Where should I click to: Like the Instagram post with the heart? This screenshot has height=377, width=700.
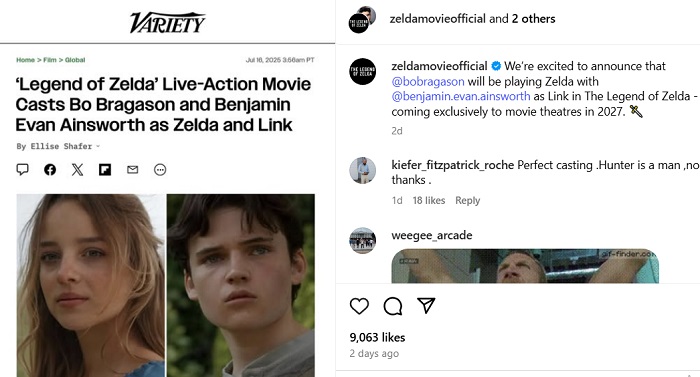[359, 306]
